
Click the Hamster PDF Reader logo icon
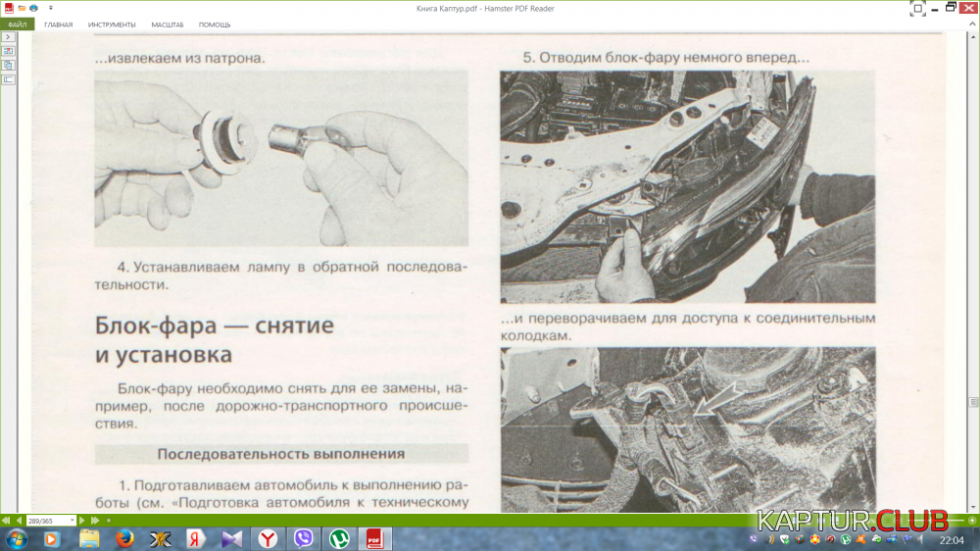[x=9, y=8]
